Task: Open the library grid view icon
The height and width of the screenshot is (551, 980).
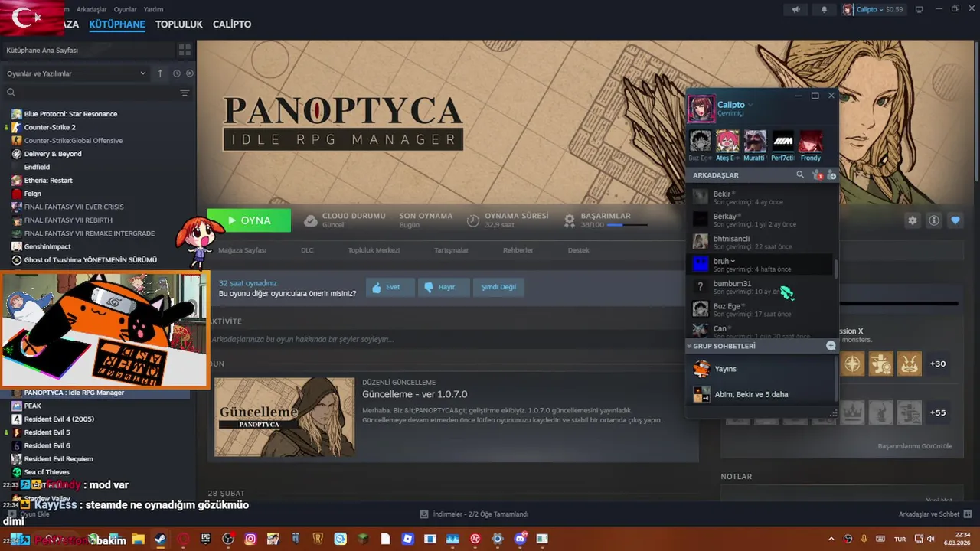Action: point(185,50)
